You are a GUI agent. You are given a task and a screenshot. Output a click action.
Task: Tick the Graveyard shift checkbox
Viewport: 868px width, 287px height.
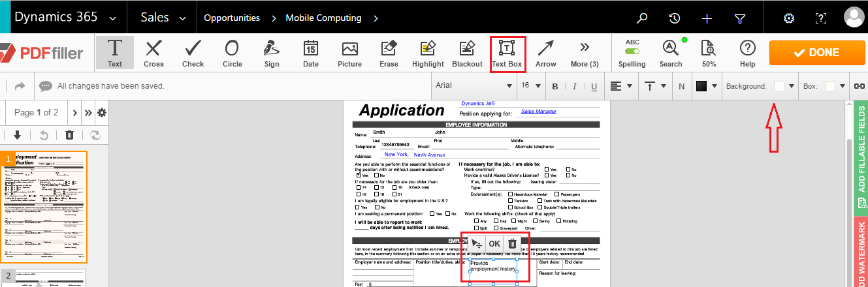click(496, 228)
